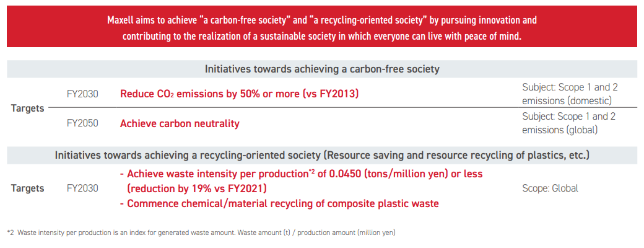644x248 pixels.
Task: Click the *2 superscript after 'production'
Action: point(312,172)
